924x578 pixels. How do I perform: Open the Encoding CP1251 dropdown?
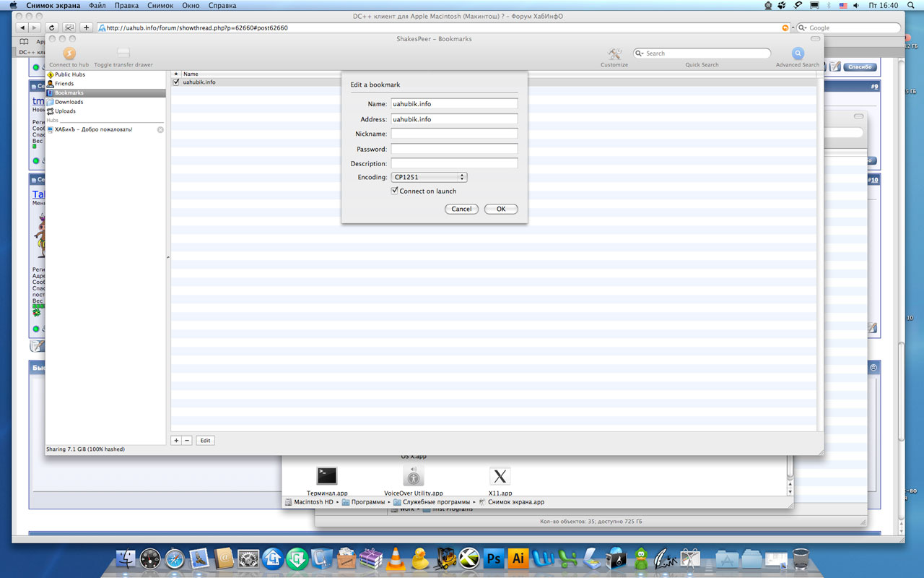[429, 177]
